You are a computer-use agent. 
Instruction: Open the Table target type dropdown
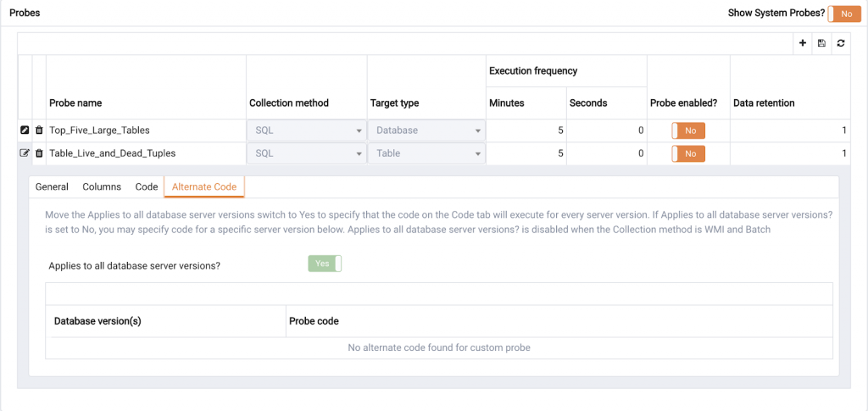[426, 153]
